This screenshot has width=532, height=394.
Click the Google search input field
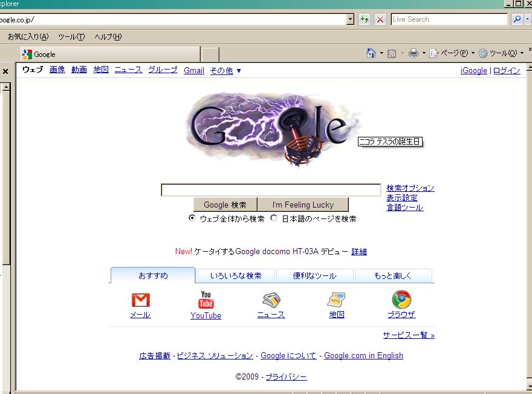pyautogui.click(x=271, y=190)
